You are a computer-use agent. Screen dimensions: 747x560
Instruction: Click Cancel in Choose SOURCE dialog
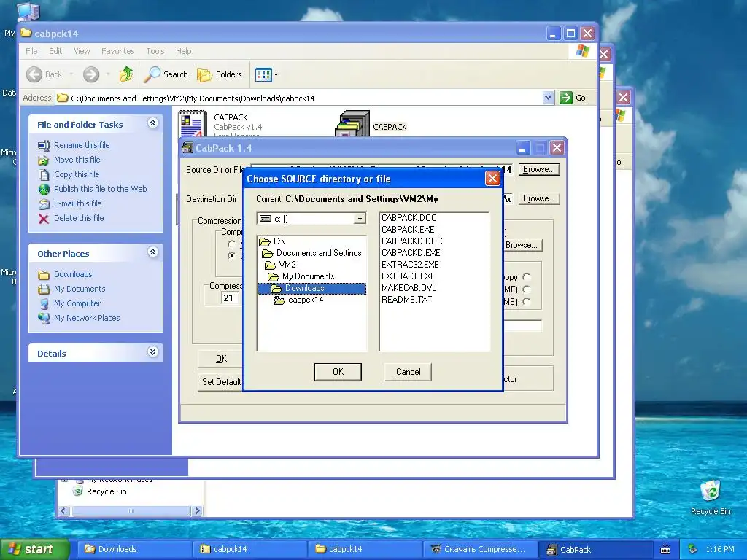[x=408, y=372]
